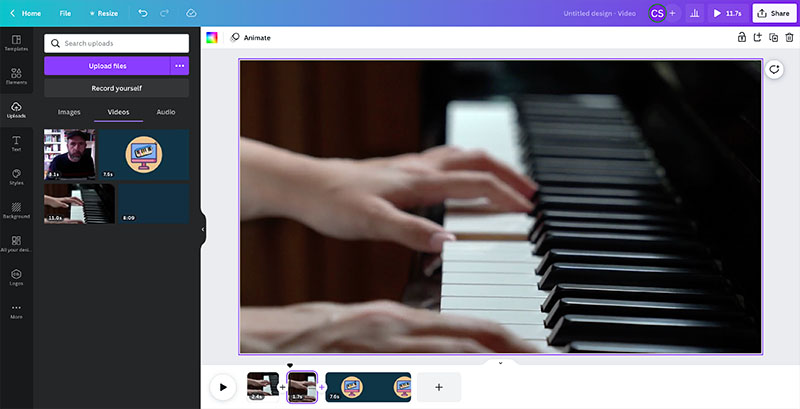Select the piano video on the canvas
The width and height of the screenshot is (800, 409).
coord(501,207)
